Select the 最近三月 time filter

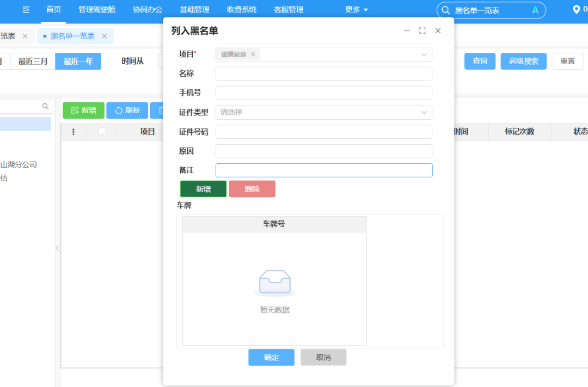click(x=33, y=61)
